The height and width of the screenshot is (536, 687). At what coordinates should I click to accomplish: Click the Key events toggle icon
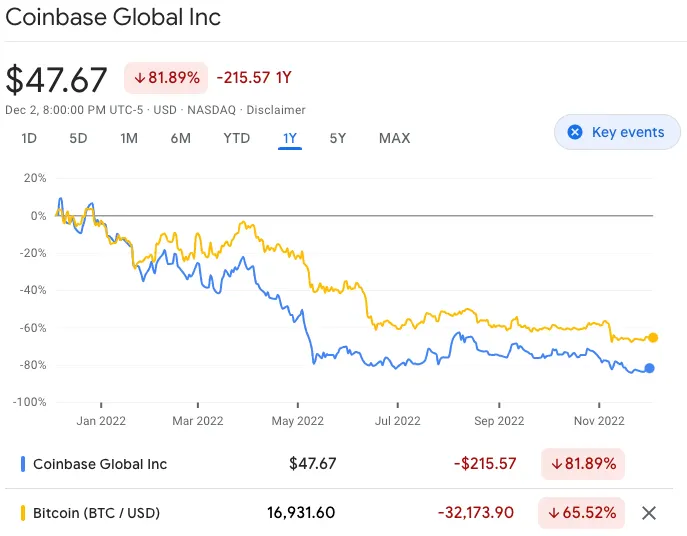coord(575,132)
